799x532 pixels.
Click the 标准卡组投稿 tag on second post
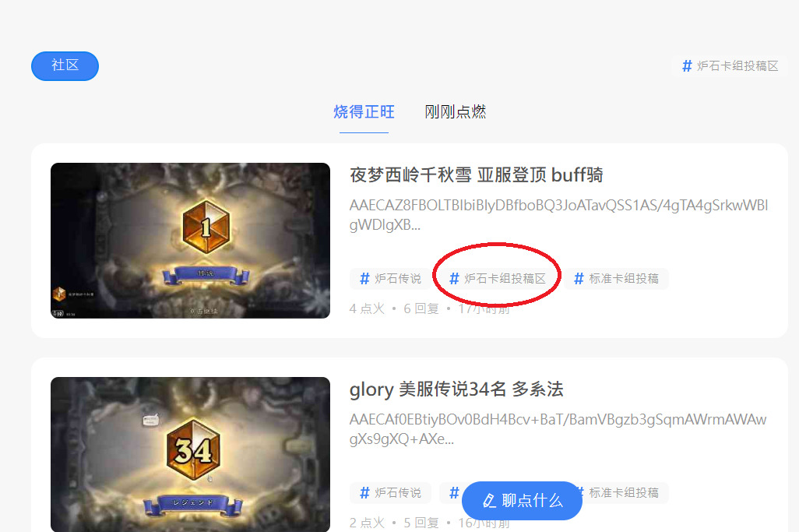(x=623, y=493)
